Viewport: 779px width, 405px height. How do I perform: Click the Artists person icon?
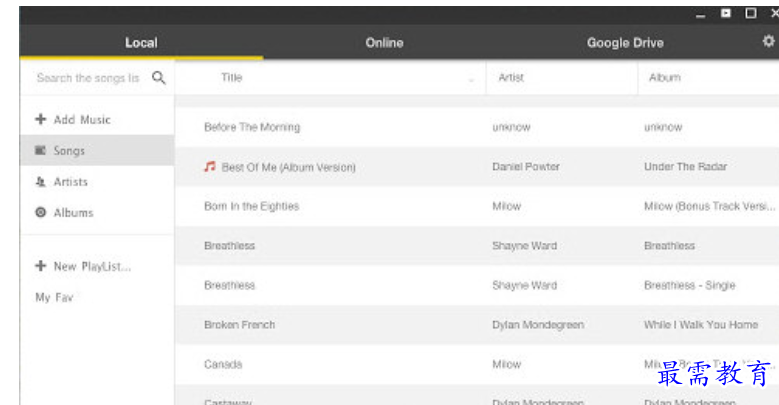click(40, 182)
